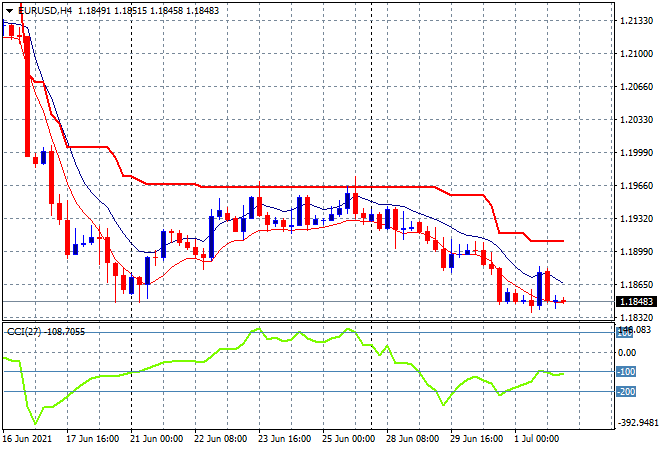Viewport: 660px width, 450px height.
Task: Click the -100 level label on CCI scale
Action: pos(626,372)
